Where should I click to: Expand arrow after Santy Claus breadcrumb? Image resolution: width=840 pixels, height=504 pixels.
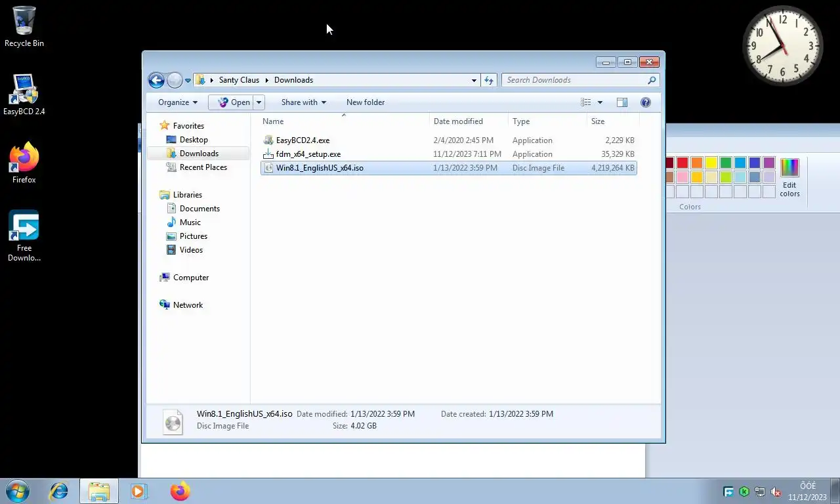[x=267, y=80]
